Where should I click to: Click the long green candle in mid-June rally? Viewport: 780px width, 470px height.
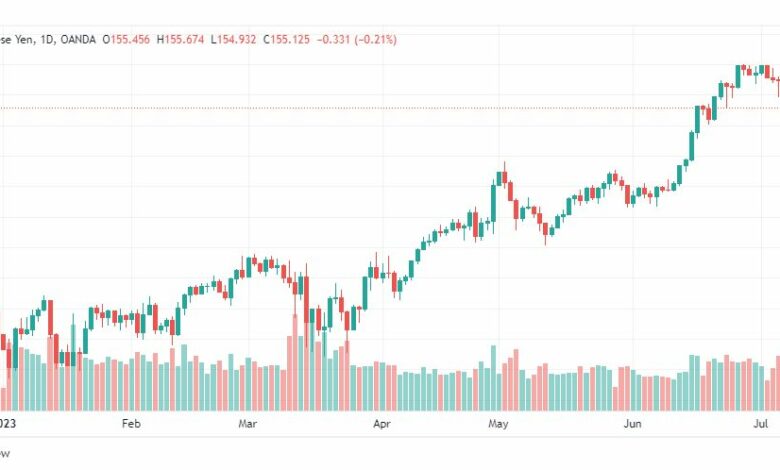(x=691, y=146)
